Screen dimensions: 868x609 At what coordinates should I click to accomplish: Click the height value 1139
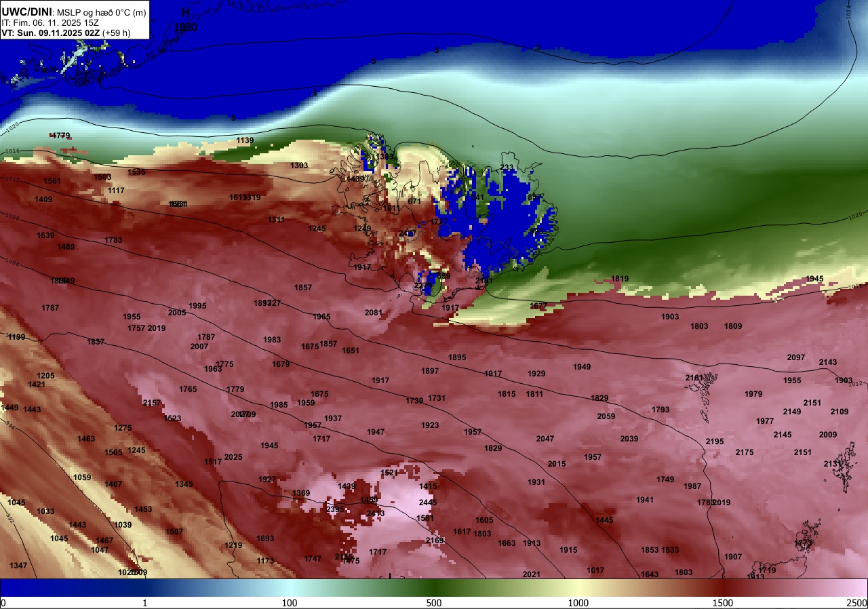[x=245, y=140]
